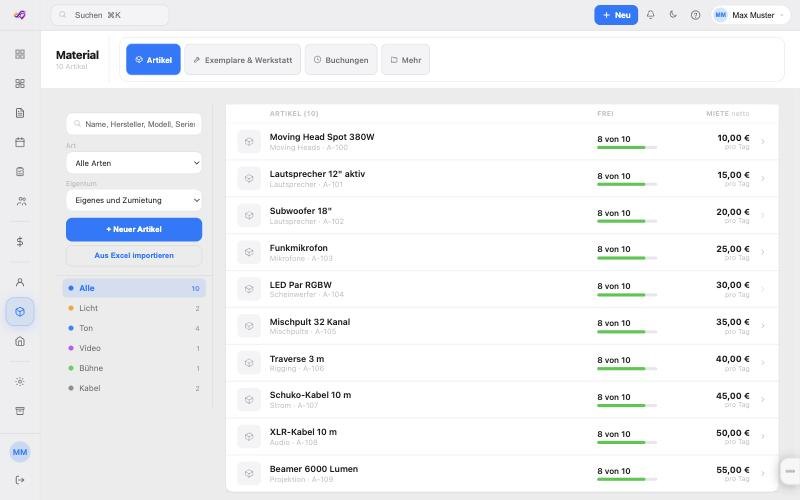Open notifications bell icon

pyautogui.click(x=651, y=15)
